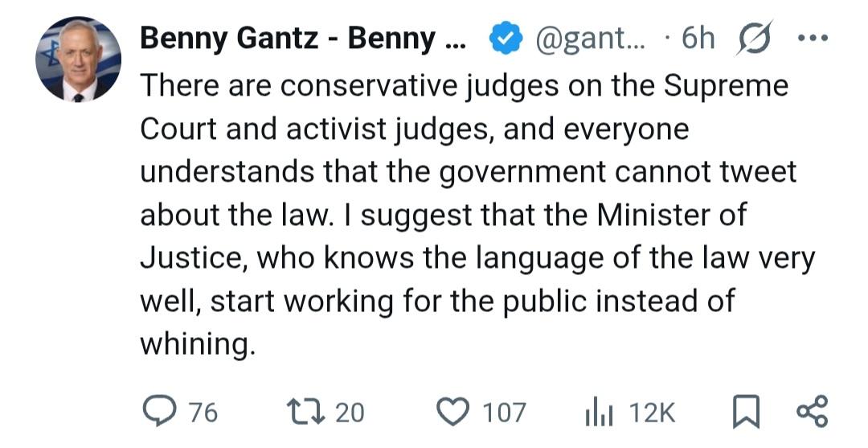Click the repost arrows icon
The image size is (868, 448).
pos(305,412)
